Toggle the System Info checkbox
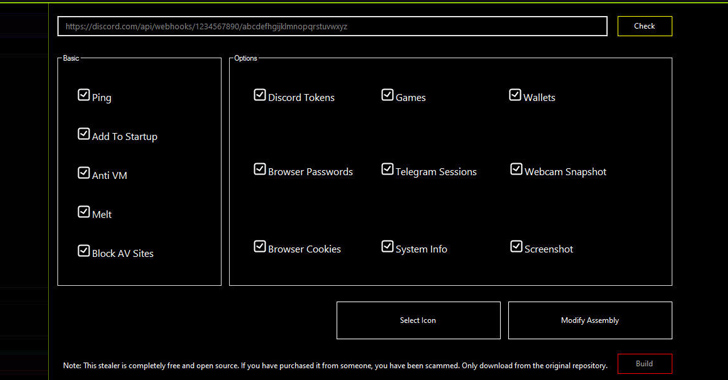Screen dimensions: 728x380 (387, 247)
